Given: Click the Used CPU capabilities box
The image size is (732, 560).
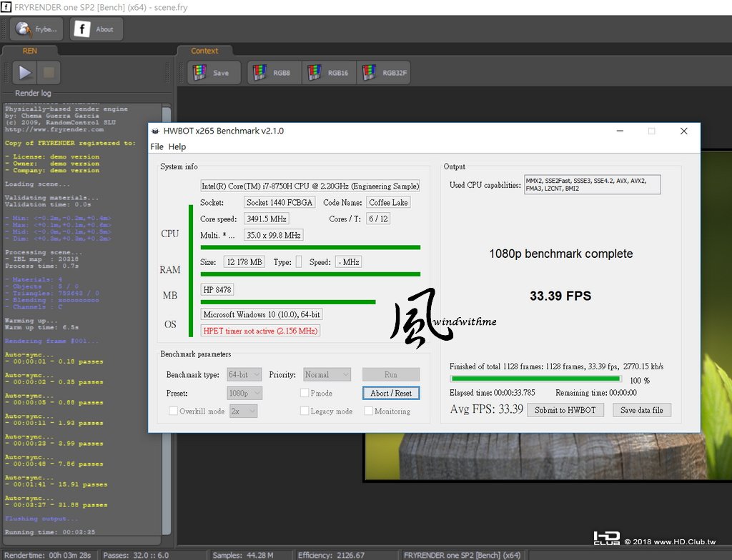Looking at the screenshot, I should pyautogui.click(x=593, y=184).
